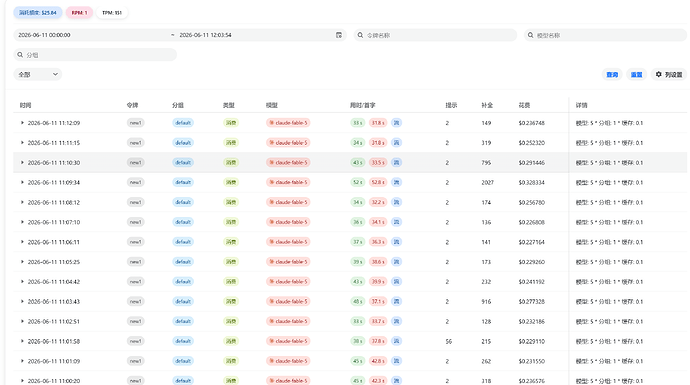Viewport: 690px width, 385px height.
Task: Expand the 2026-06-11 11:09:34 log row
Action: [x=22, y=182]
